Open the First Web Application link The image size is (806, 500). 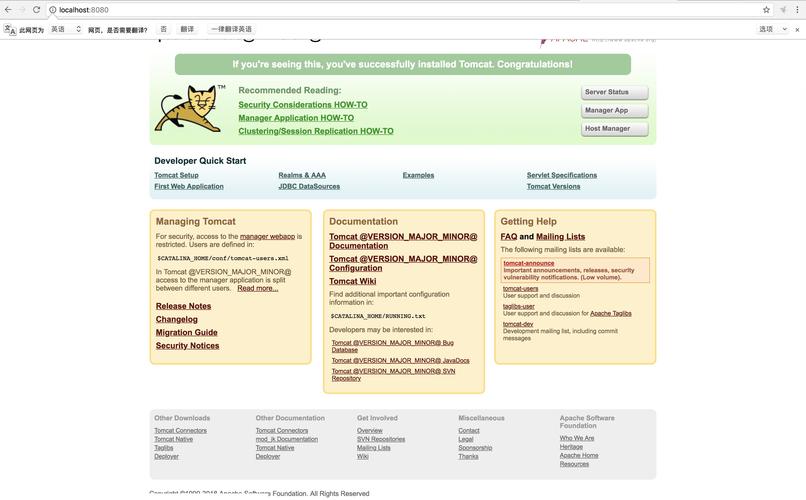tap(189, 187)
